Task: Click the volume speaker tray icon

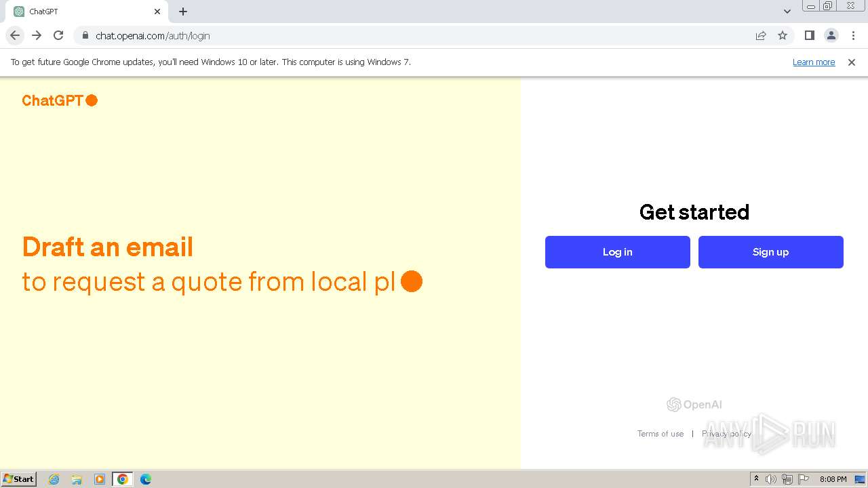Action: tap(771, 479)
